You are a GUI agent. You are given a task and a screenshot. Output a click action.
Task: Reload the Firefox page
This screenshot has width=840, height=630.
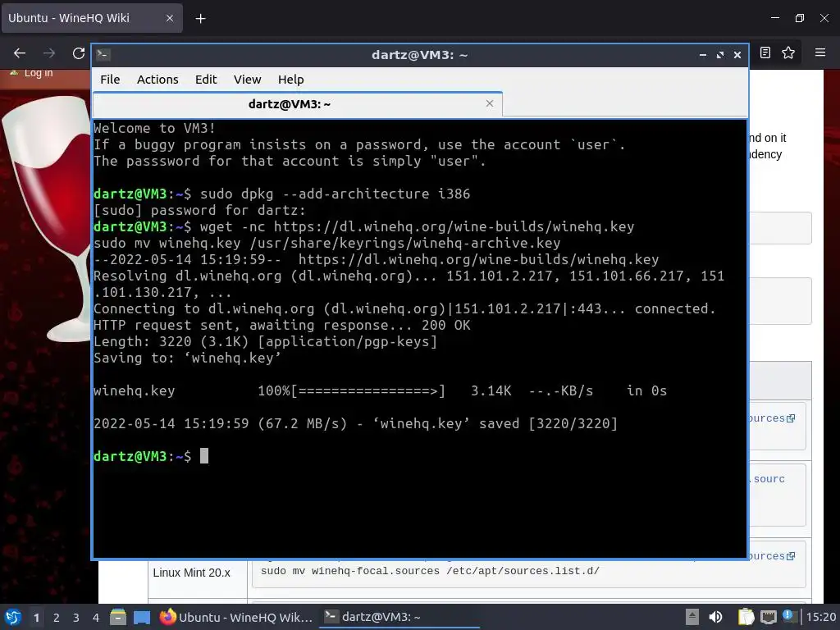pyautogui.click(x=79, y=53)
